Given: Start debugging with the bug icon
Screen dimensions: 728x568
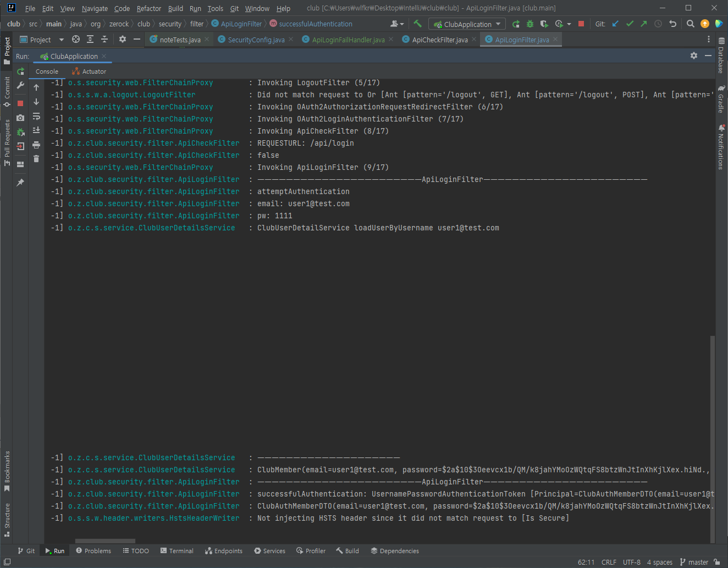Looking at the screenshot, I should (x=530, y=24).
